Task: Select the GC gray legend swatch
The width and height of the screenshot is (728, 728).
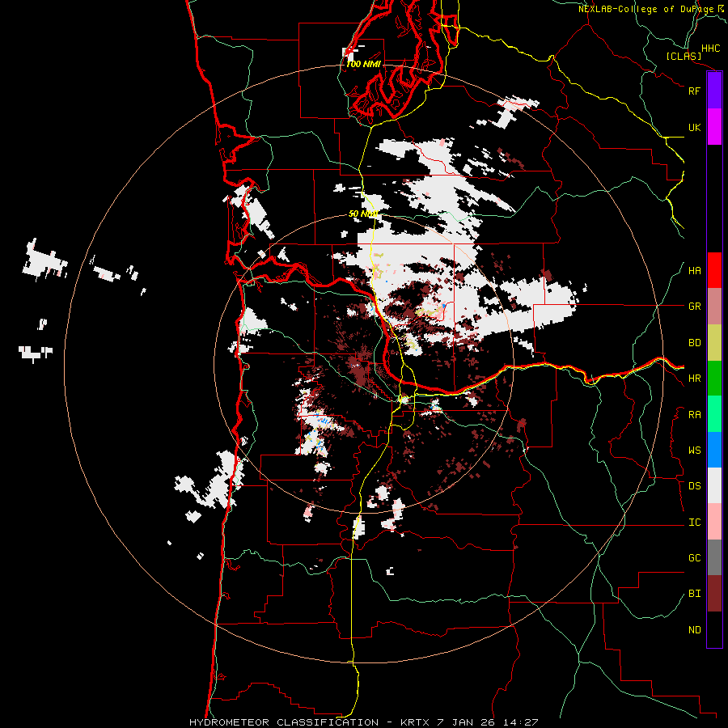Action: click(714, 557)
